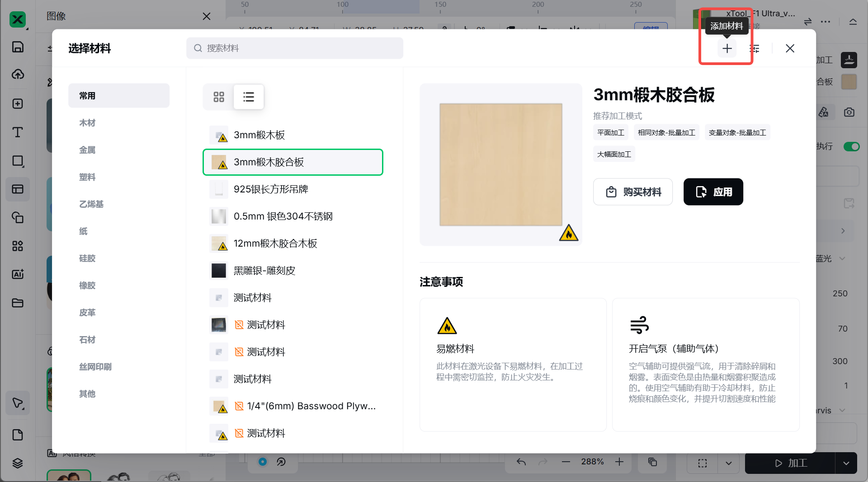This screenshot has height=482, width=868.
Task: Select 0.5mm 银色304不锈钢 from the list
Action: coord(283,216)
